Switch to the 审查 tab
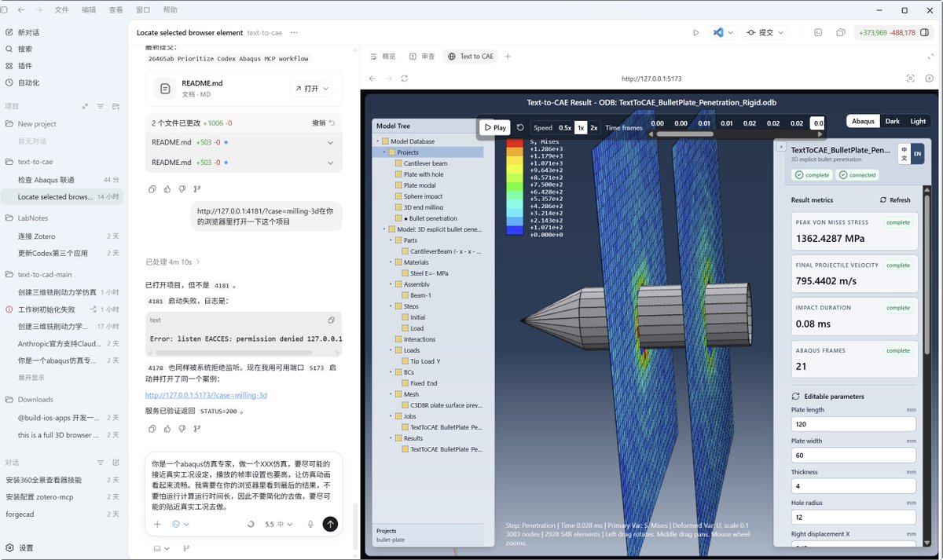Viewport: 943px width, 560px height. (422, 57)
